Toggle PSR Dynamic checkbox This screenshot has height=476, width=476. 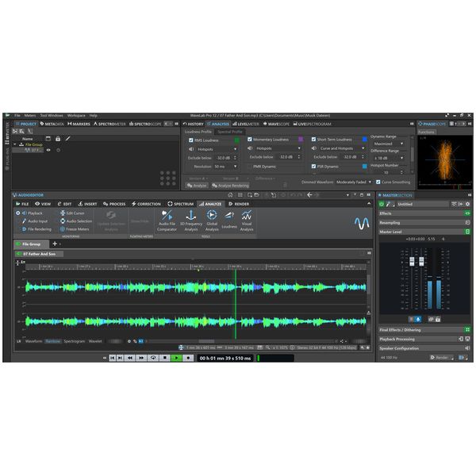click(313, 167)
